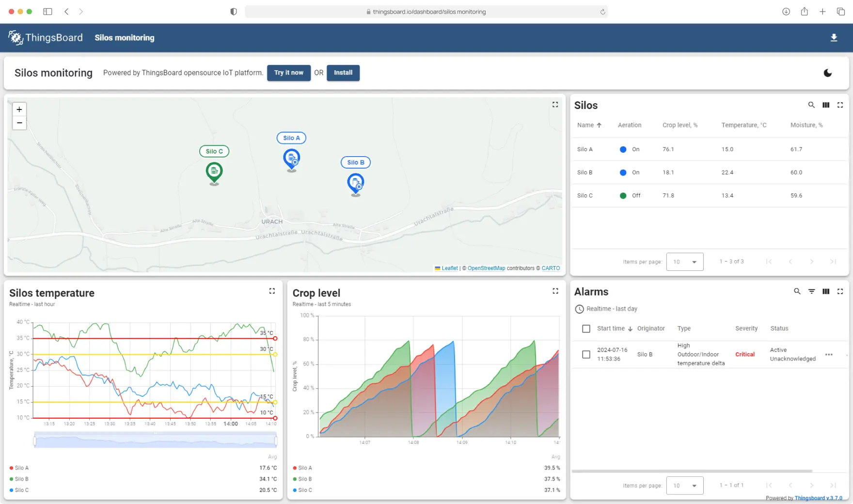Toggle dark mode with the moon icon

(x=827, y=73)
